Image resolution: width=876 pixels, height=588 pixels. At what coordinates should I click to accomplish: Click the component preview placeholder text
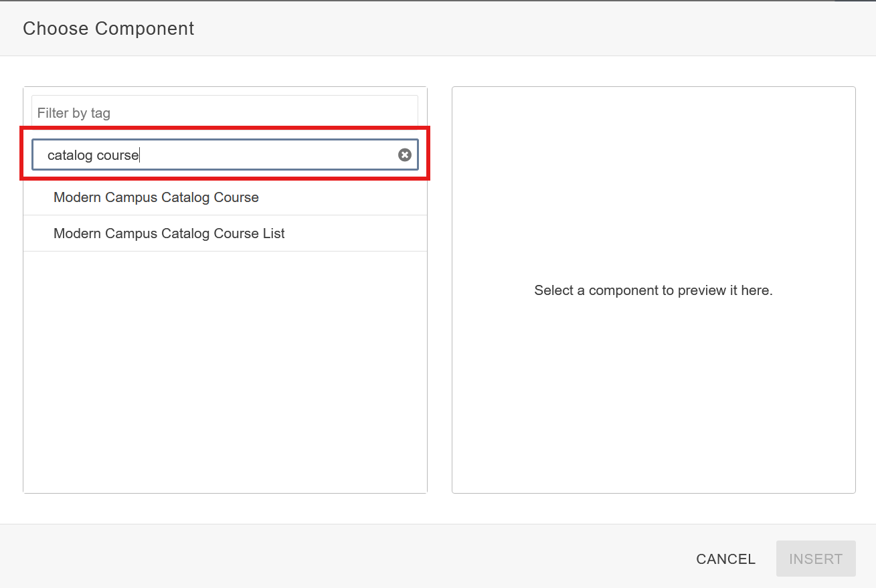653,290
